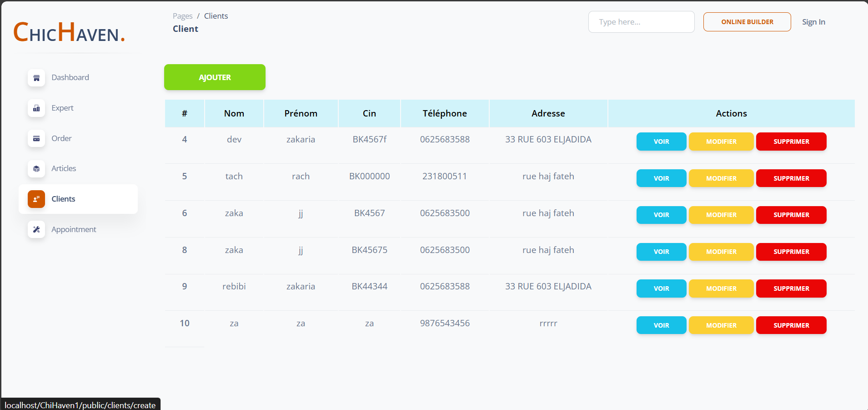
Task: Open the Appointment menu item
Action: point(78,229)
